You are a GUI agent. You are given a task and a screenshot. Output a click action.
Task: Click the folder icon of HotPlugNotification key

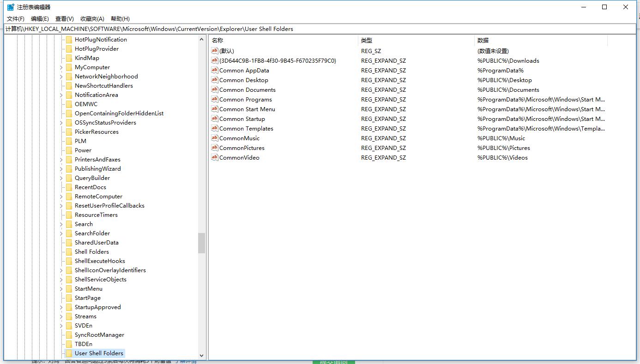tap(69, 39)
